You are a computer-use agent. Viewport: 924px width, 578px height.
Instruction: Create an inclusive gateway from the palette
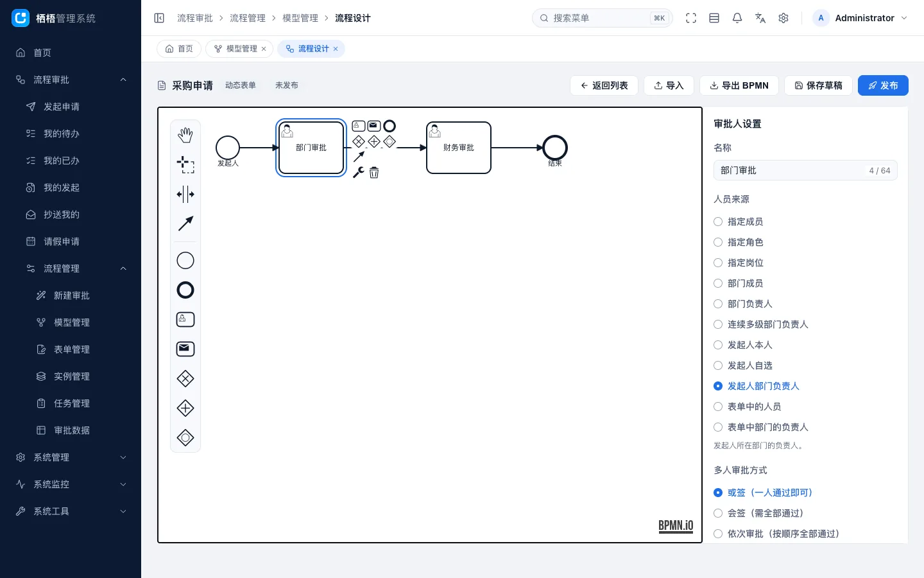click(185, 437)
